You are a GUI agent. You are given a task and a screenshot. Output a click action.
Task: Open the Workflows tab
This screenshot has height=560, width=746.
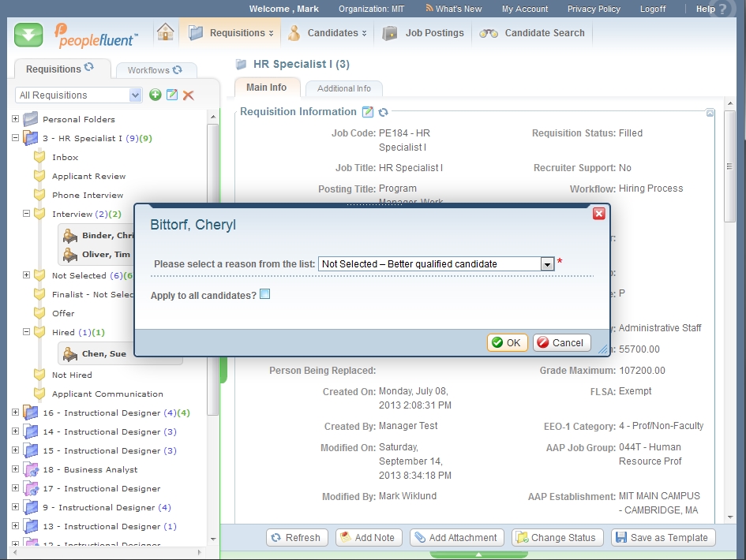coord(155,70)
